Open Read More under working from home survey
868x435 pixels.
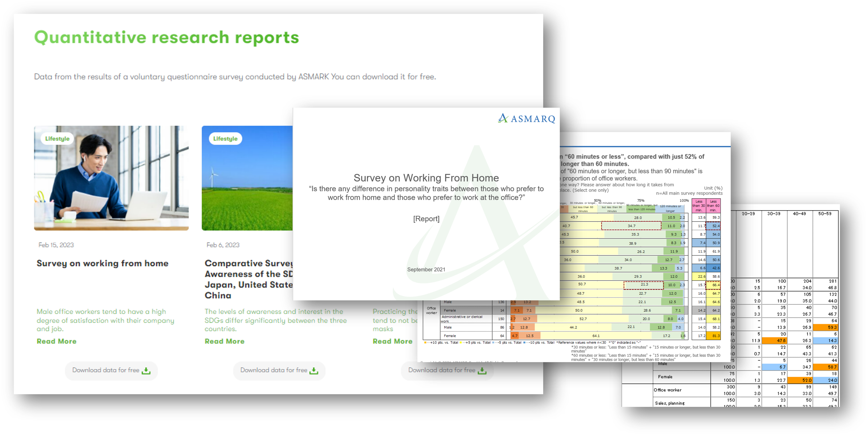pyautogui.click(x=57, y=341)
